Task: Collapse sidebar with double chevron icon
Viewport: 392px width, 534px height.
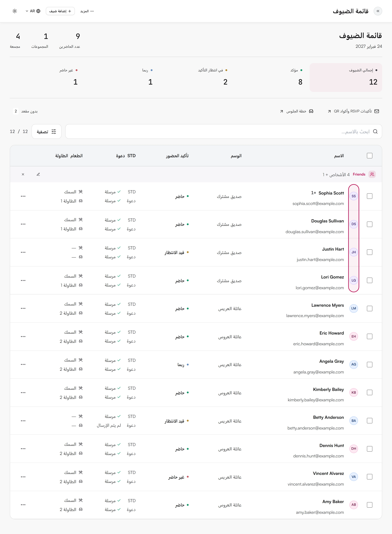Action: click(378, 11)
